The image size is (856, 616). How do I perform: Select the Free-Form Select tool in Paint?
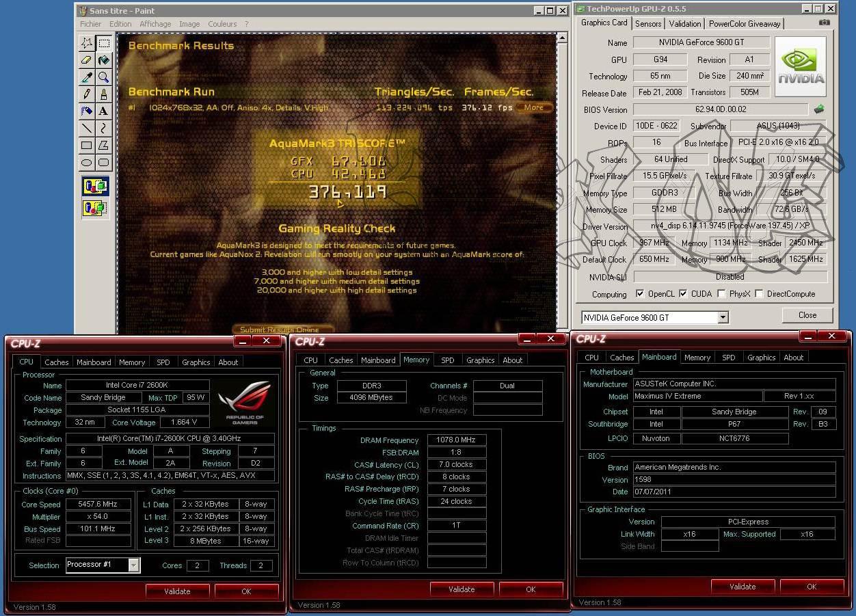(87, 42)
